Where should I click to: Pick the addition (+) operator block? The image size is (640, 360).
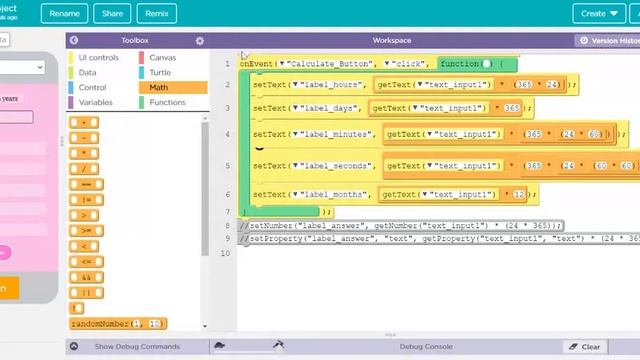[x=84, y=122]
